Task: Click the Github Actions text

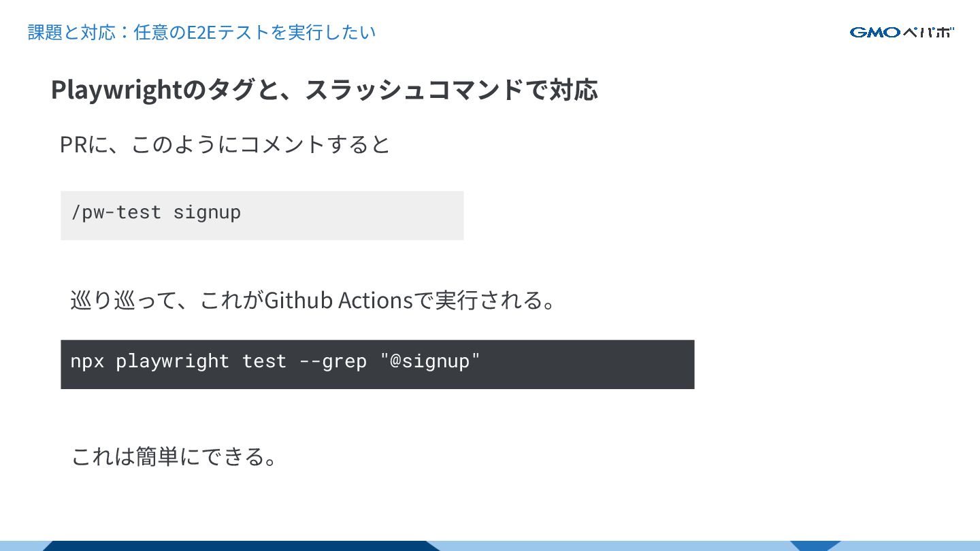Action: (338, 300)
